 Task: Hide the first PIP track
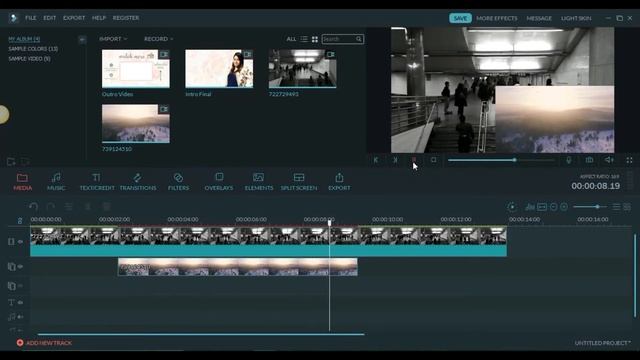(20, 267)
